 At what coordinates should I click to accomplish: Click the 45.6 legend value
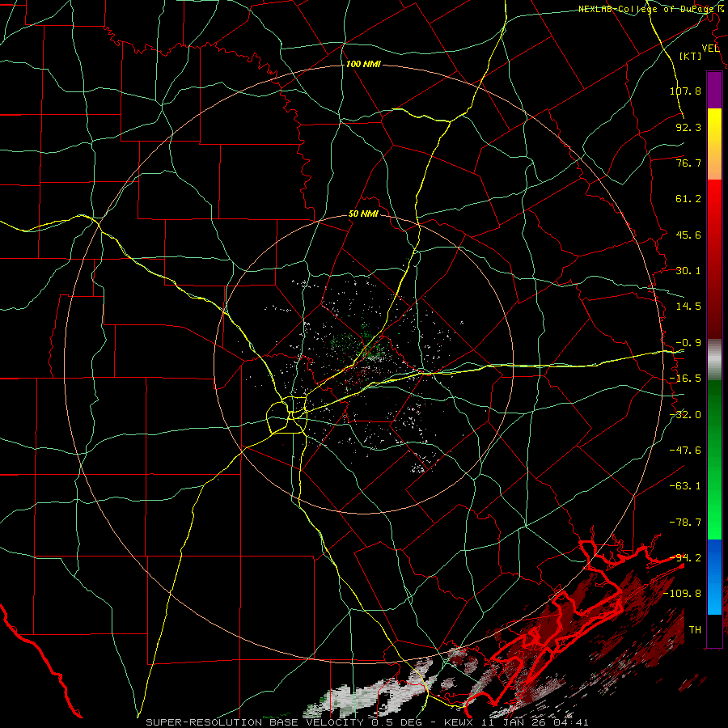688,235
